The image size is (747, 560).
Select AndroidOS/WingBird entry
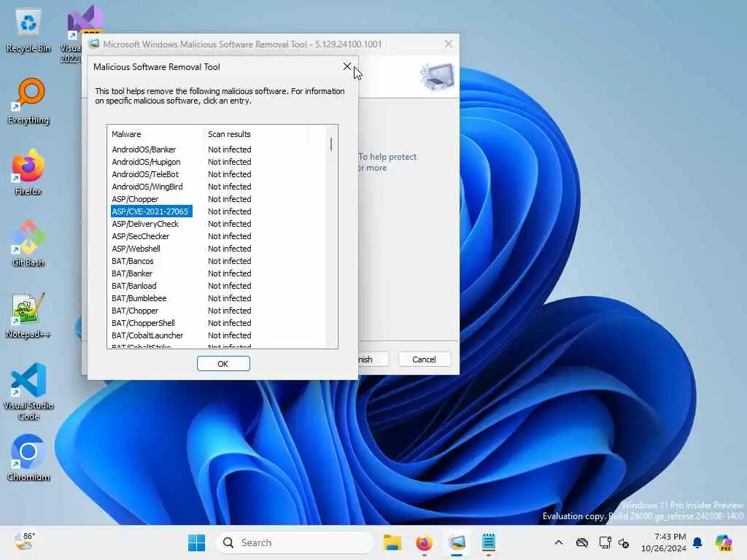pyautogui.click(x=147, y=187)
